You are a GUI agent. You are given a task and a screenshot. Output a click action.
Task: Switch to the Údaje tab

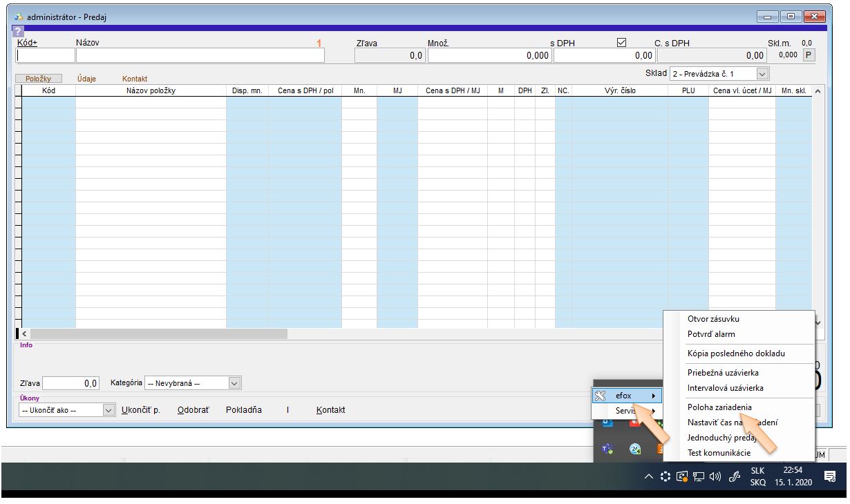coord(86,79)
